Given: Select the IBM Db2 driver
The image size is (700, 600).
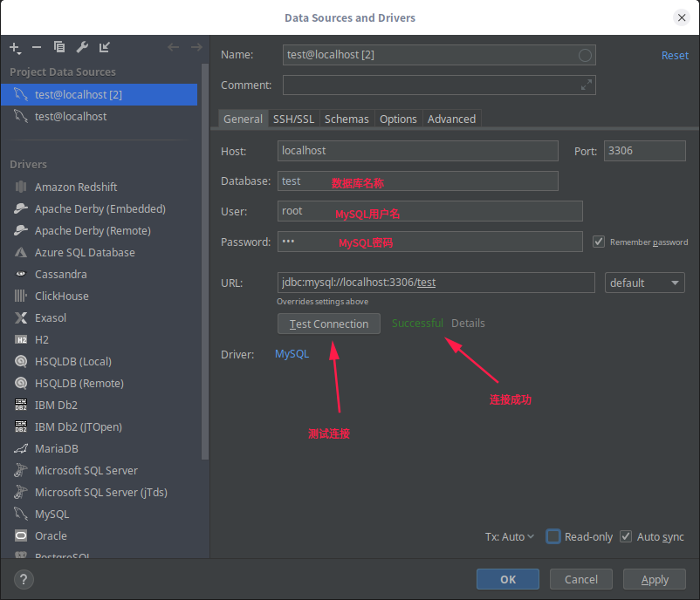Looking at the screenshot, I should 56,406.
